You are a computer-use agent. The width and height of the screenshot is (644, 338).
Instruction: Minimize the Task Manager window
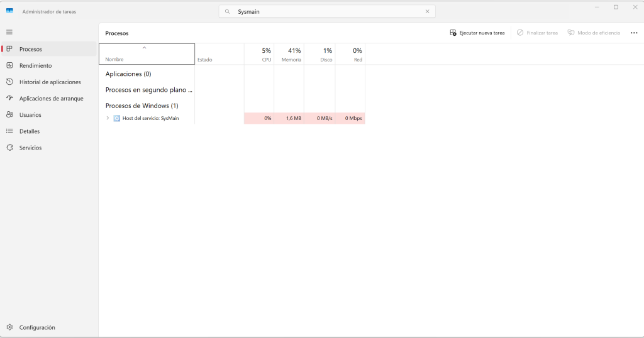(597, 7)
